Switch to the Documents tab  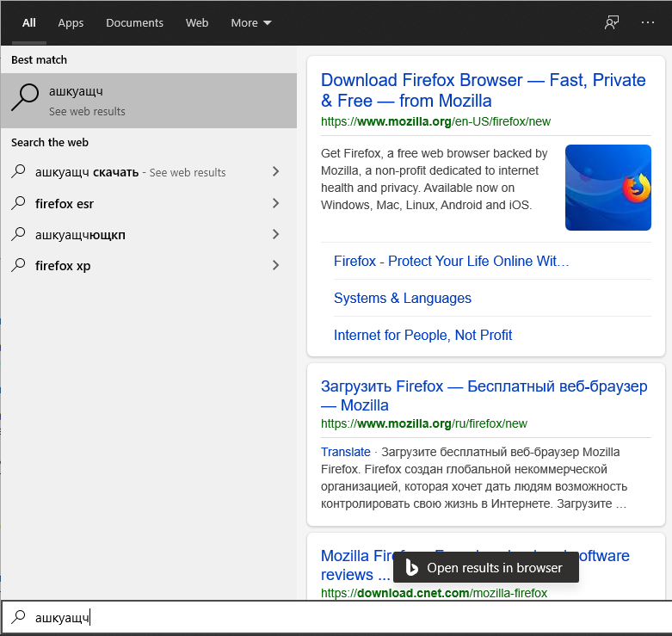click(x=134, y=22)
